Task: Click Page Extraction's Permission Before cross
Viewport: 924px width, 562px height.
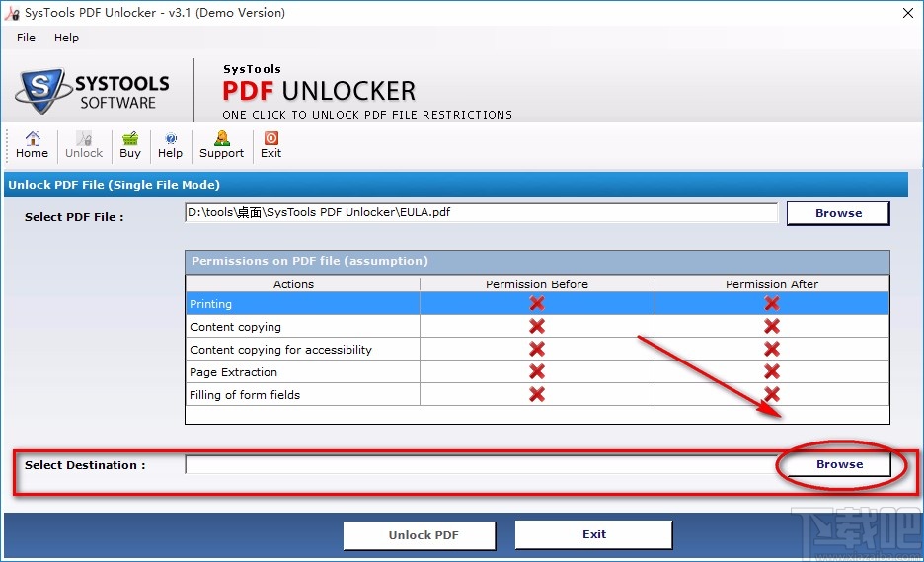Action: click(537, 371)
